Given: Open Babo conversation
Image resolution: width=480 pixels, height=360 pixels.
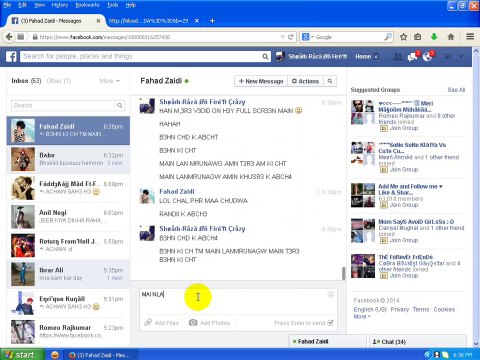Looking at the screenshot, I should coord(68,159).
